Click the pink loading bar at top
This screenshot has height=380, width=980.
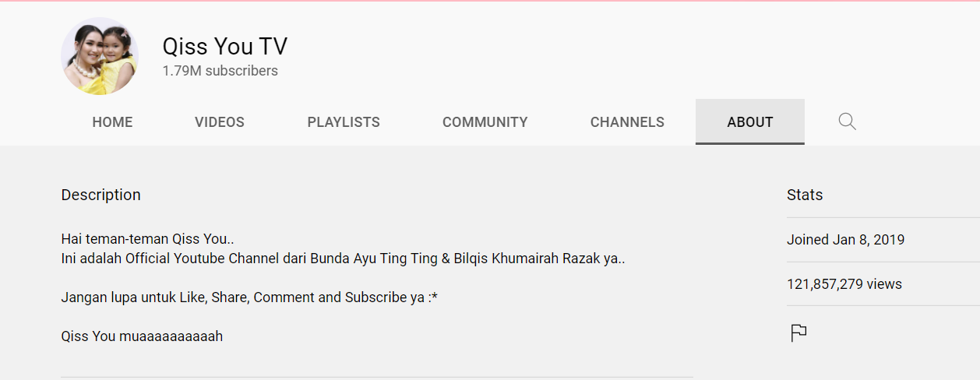click(x=490, y=1)
